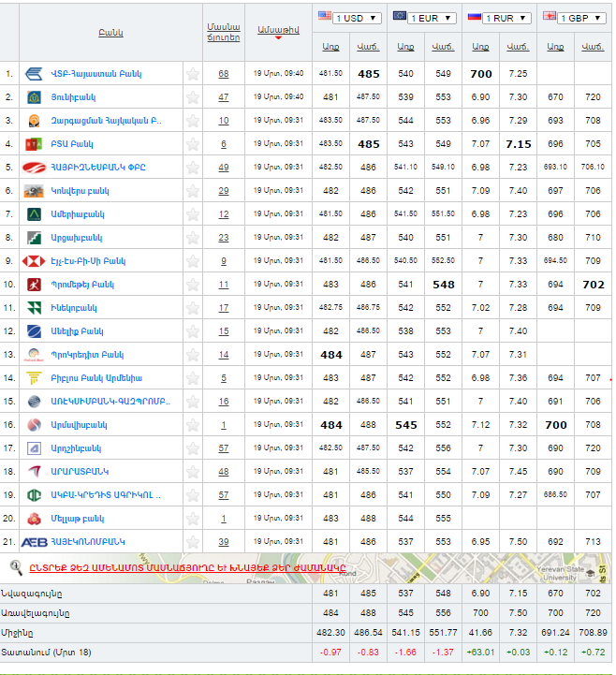Toggle favorite star for Յունիբանկ in row 2
This screenshot has width=616, height=675.
pos(193,96)
